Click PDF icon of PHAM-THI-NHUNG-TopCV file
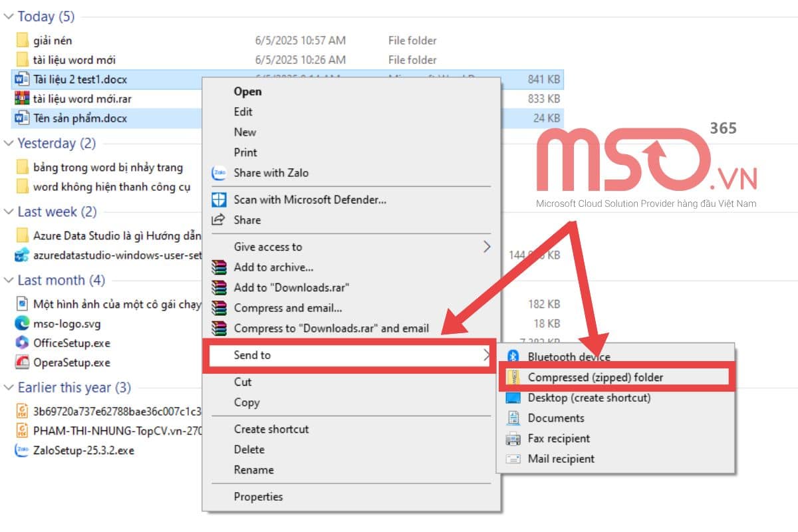 point(22,430)
